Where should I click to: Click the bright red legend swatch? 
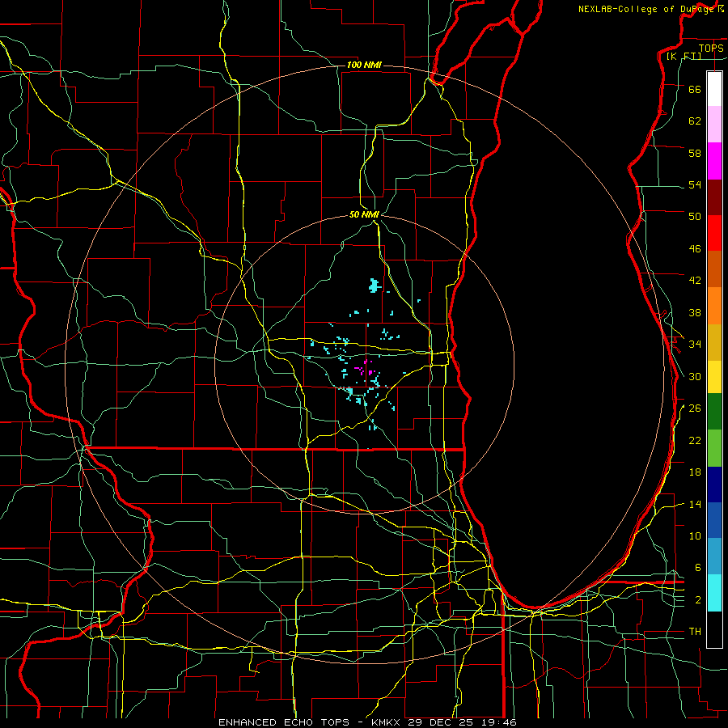coord(714,233)
